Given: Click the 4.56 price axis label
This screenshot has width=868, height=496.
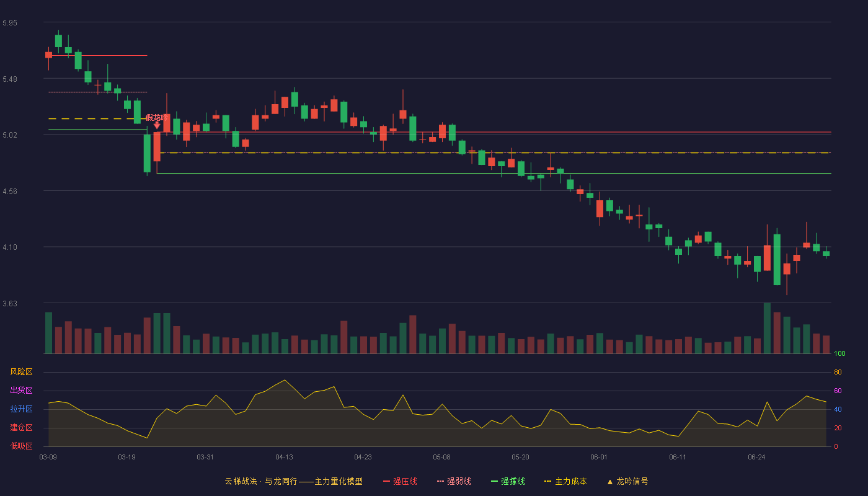Looking at the screenshot, I should tap(10, 192).
